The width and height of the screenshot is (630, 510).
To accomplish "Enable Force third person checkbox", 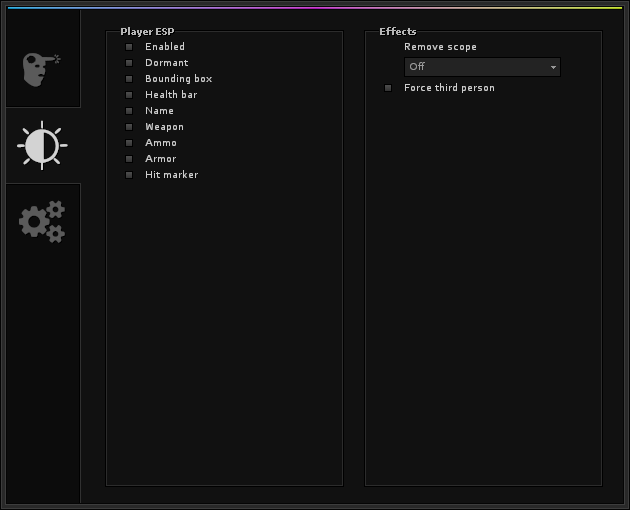I will click(x=388, y=88).
